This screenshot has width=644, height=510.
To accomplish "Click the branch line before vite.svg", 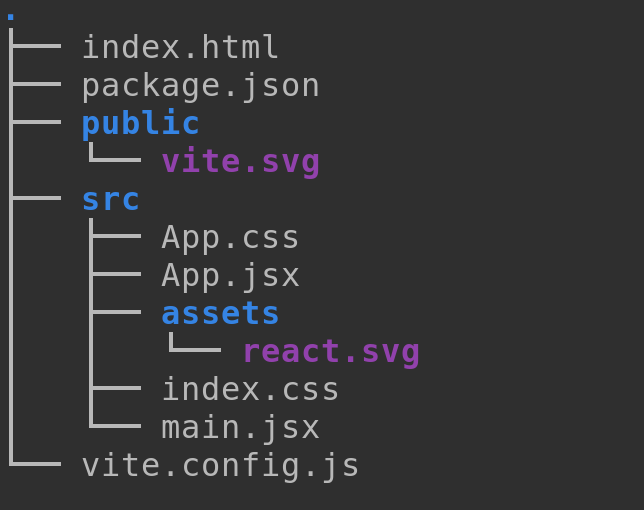I will point(115,158).
